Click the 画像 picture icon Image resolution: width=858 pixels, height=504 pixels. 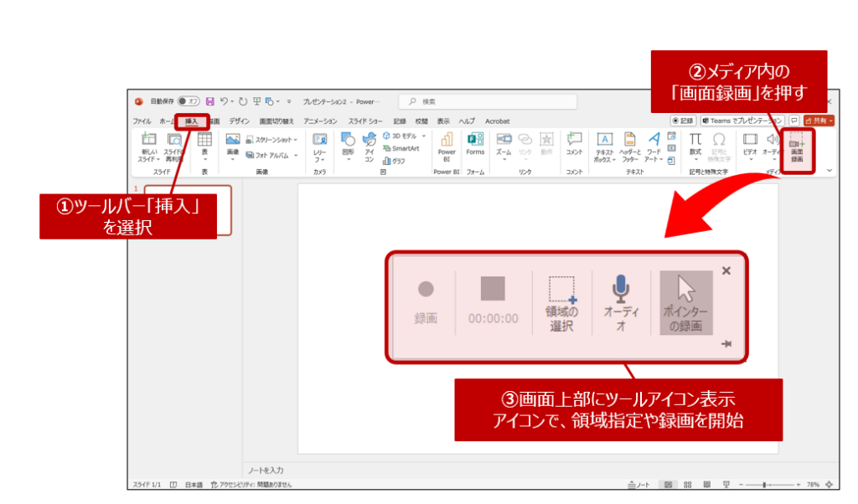233,140
